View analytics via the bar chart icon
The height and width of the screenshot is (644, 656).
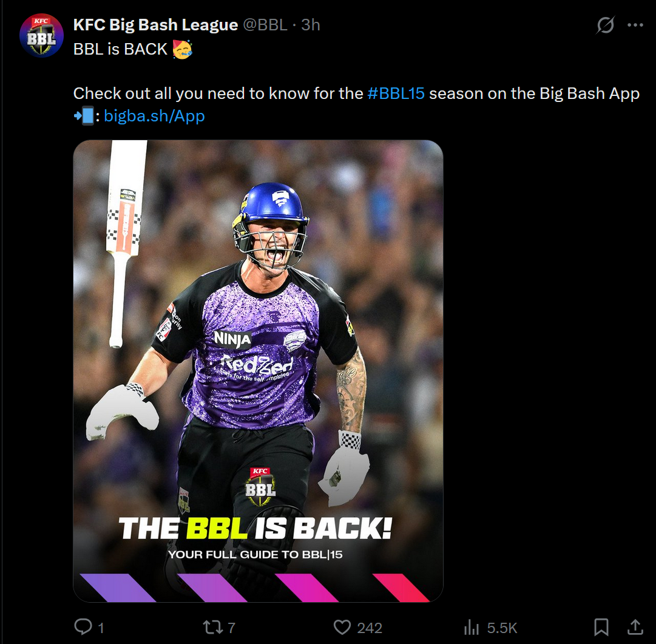pos(471,627)
